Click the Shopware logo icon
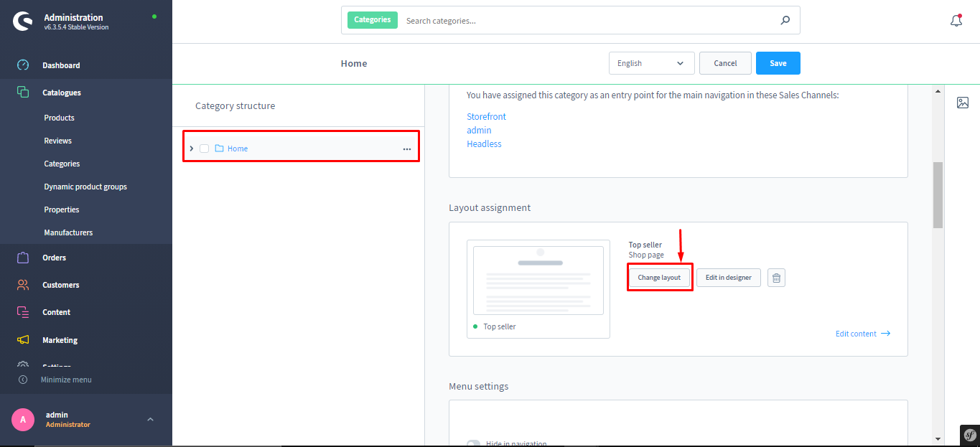Image resolution: width=980 pixels, height=447 pixels. tap(22, 22)
